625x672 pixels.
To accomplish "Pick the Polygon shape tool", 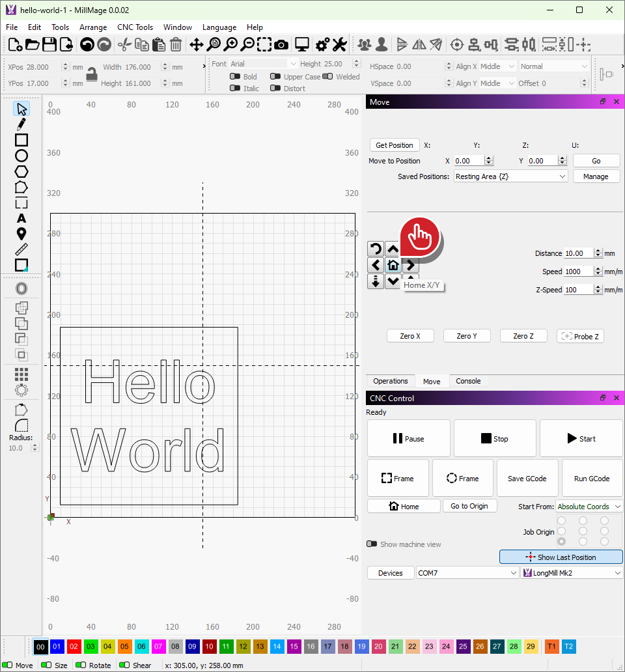I will point(21,171).
